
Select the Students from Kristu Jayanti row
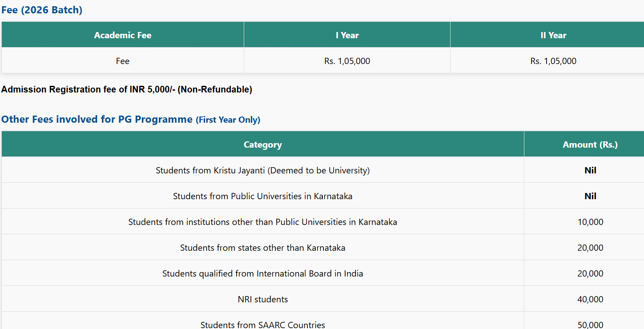point(262,170)
